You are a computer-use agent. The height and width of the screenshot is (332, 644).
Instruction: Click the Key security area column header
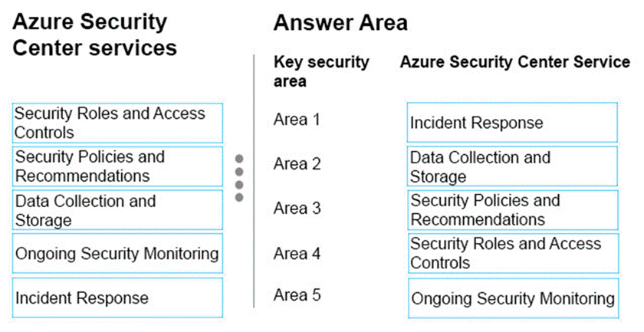click(321, 71)
